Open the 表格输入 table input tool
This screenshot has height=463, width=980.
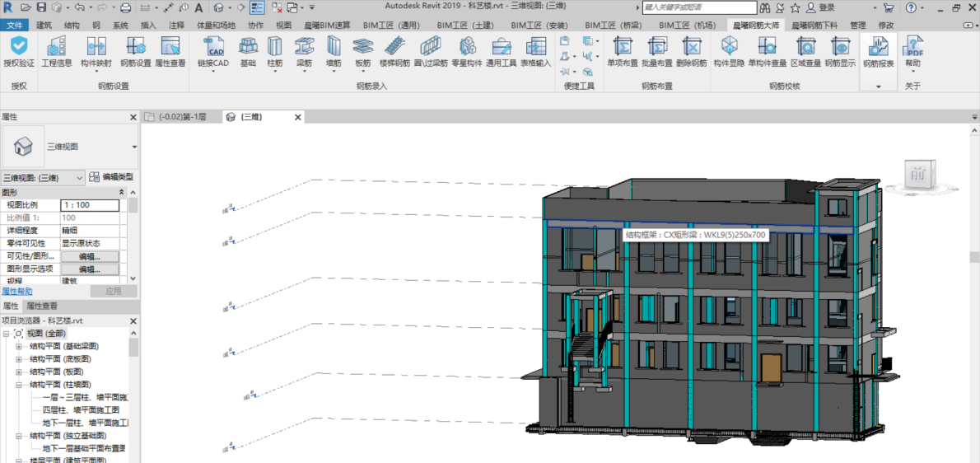pos(535,47)
